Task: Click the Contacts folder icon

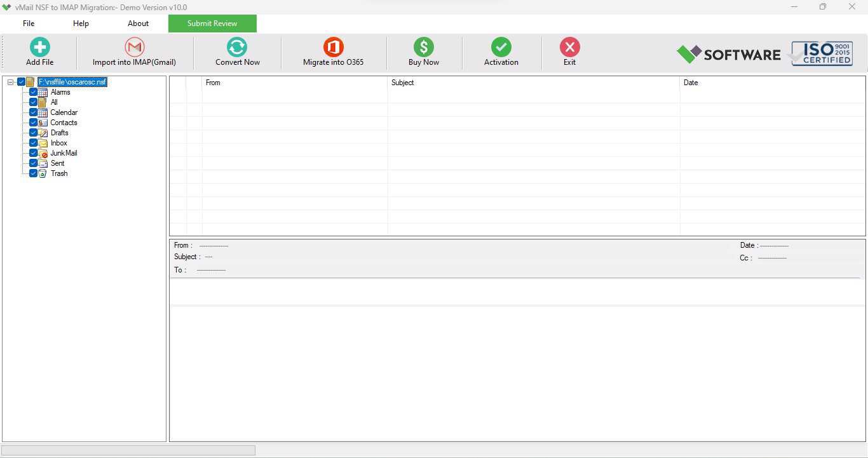Action: (43, 123)
